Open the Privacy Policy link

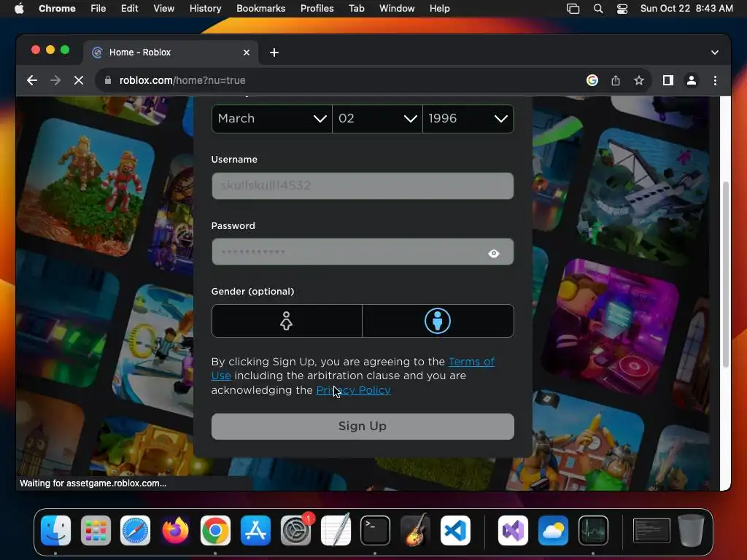click(354, 390)
